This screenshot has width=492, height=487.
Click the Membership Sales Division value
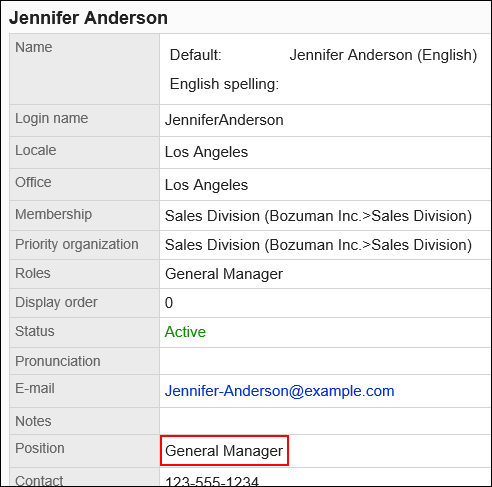point(318,216)
